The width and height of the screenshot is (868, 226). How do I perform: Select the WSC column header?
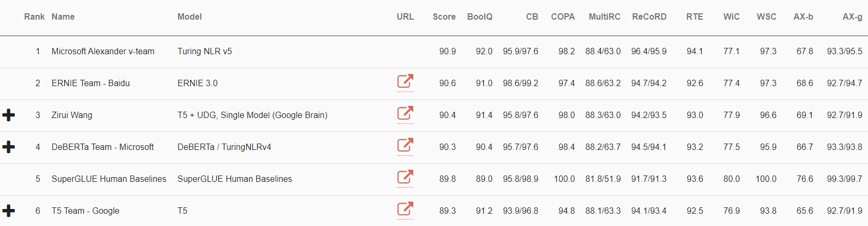766,17
